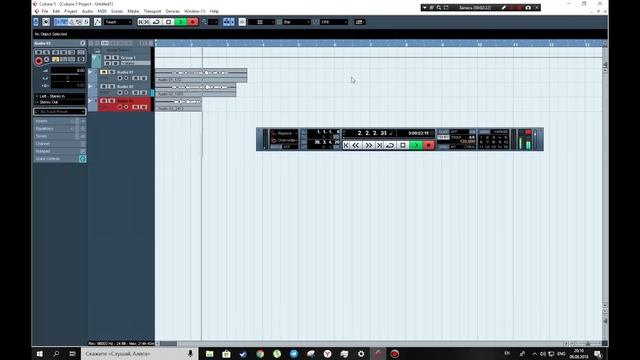
Task: Expand the Audio 01 track automation arrow
Action: coord(90,72)
